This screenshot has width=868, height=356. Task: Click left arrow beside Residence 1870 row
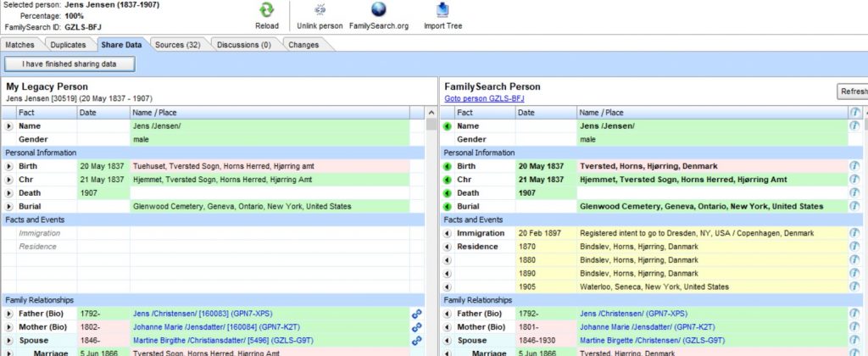point(448,247)
